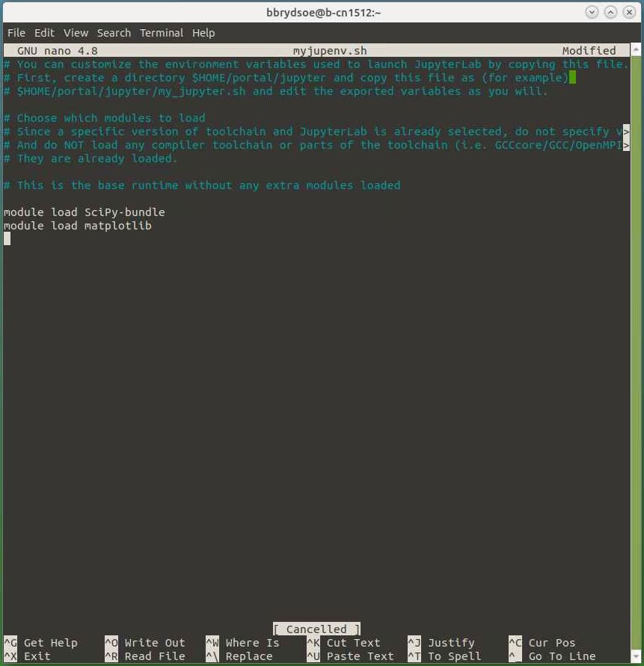Click the ^T To Spell shortcut
The image size is (644, 666).
click(x=444, y=656)
